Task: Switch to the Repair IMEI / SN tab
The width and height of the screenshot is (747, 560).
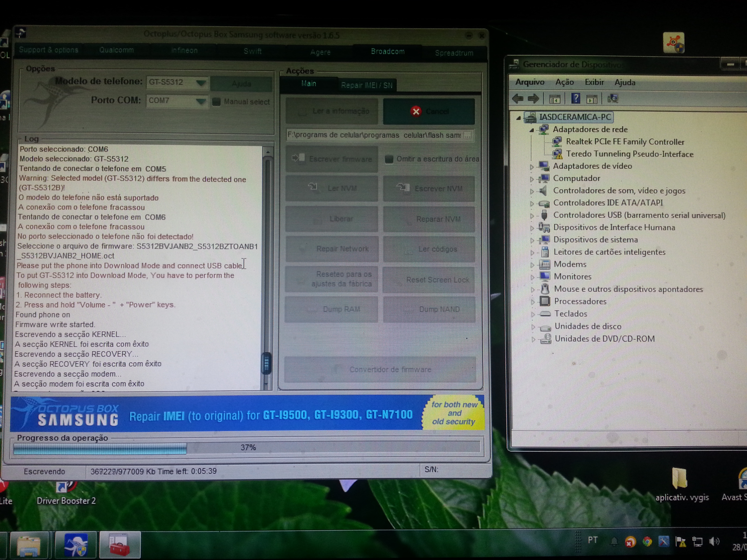Action: [367, 85]
